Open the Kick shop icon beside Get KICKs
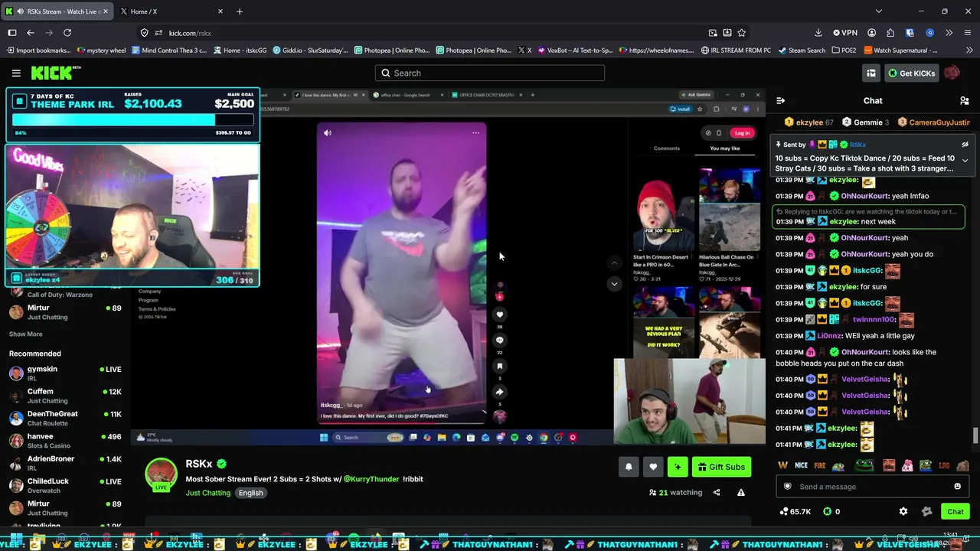The height and width of the screenshot is (551, 980). (871, 73)
